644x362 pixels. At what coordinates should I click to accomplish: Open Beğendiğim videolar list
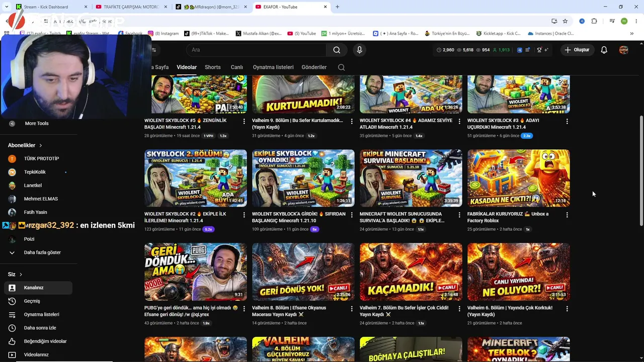(45, 341)
